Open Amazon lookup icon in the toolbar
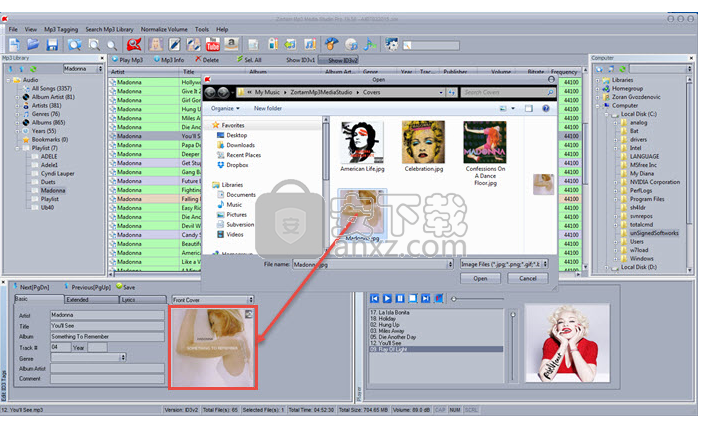Viewport: 727px width, 441px height. pos(231,45)
